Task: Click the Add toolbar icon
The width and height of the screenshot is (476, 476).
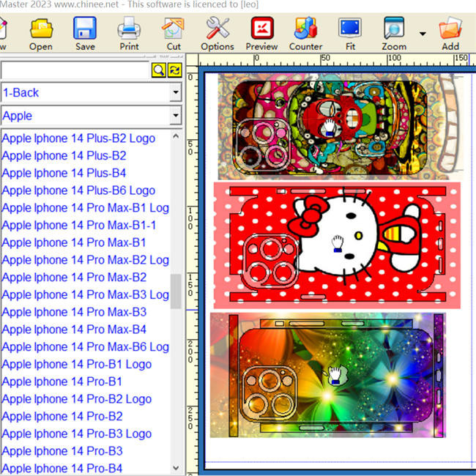Action: tap(450, 29)
